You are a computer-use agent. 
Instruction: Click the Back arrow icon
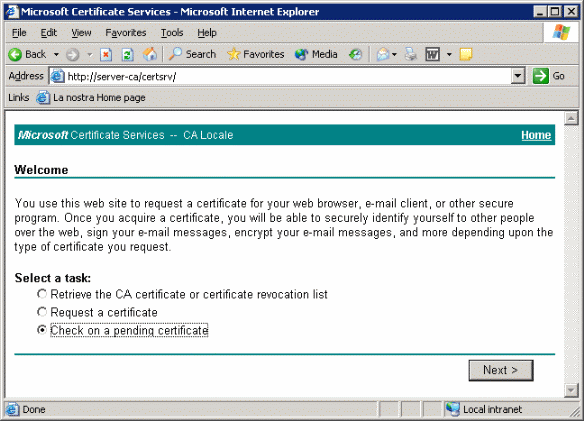(15, 54)
